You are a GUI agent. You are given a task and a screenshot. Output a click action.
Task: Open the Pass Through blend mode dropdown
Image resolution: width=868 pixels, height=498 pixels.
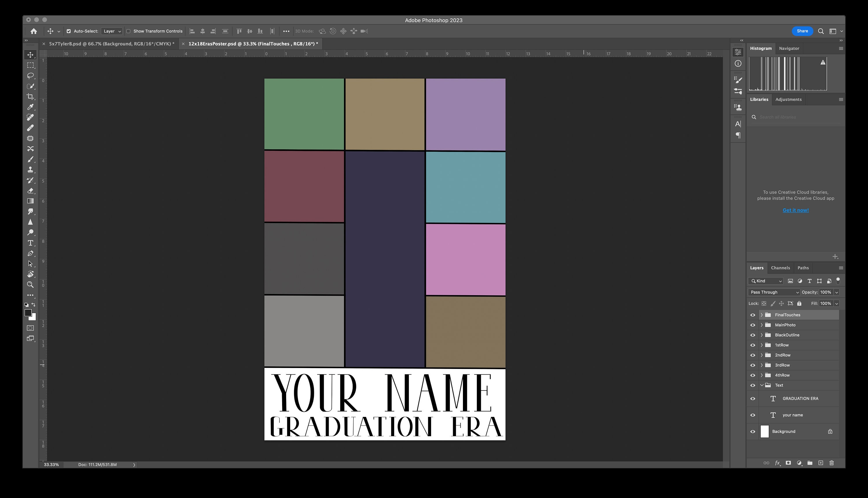(x=774, y=292)
